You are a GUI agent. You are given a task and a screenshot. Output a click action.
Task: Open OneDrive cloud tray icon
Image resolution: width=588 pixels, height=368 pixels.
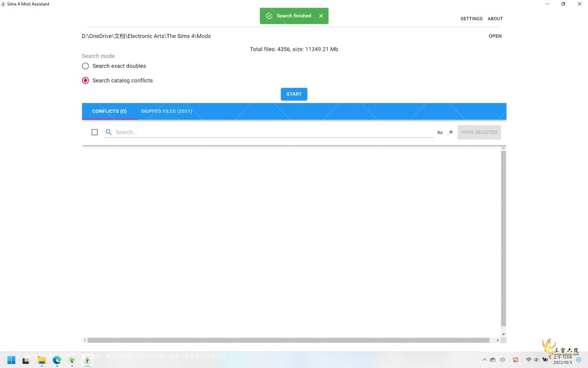coord(493,360)
